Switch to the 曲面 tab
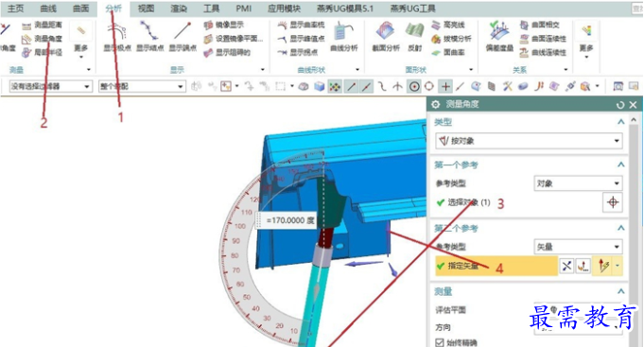Screen dimensions: 644x347 pyautogui.click(x=80, y=9)
